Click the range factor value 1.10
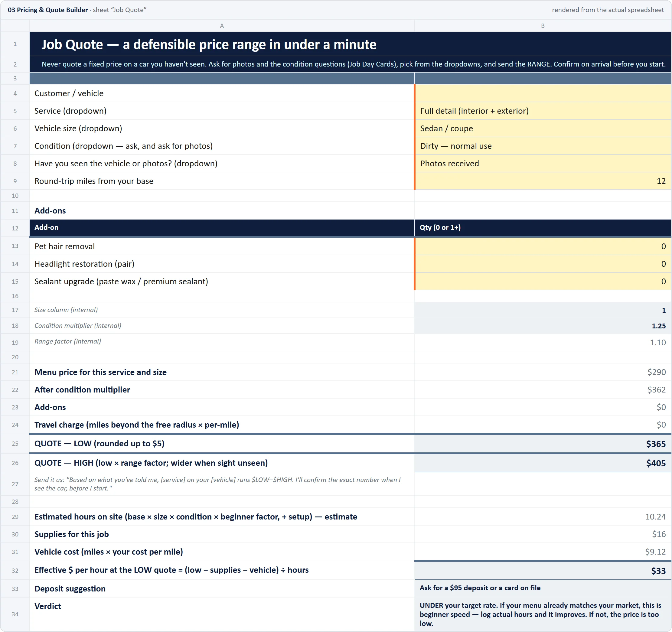 click(658, 343)
